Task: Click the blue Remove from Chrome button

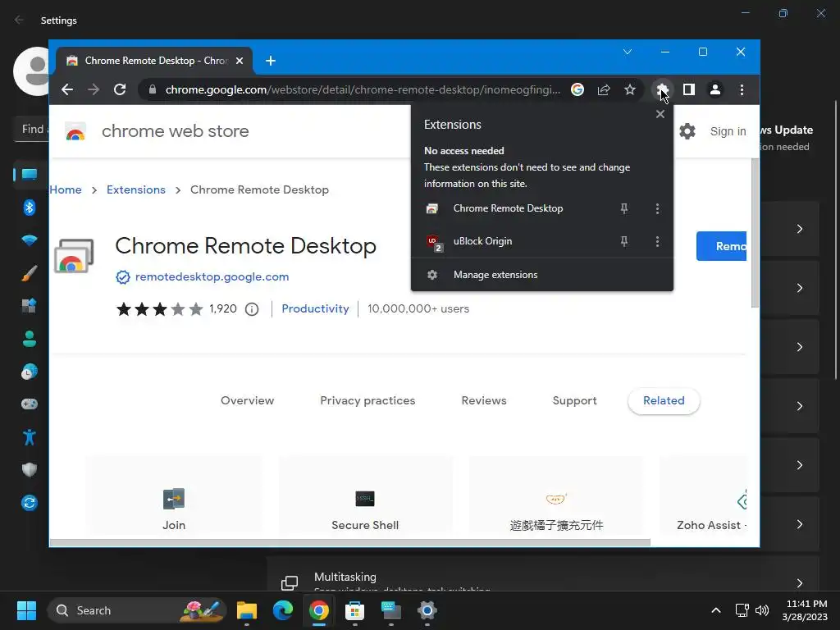Action: (x=721, y=246)
